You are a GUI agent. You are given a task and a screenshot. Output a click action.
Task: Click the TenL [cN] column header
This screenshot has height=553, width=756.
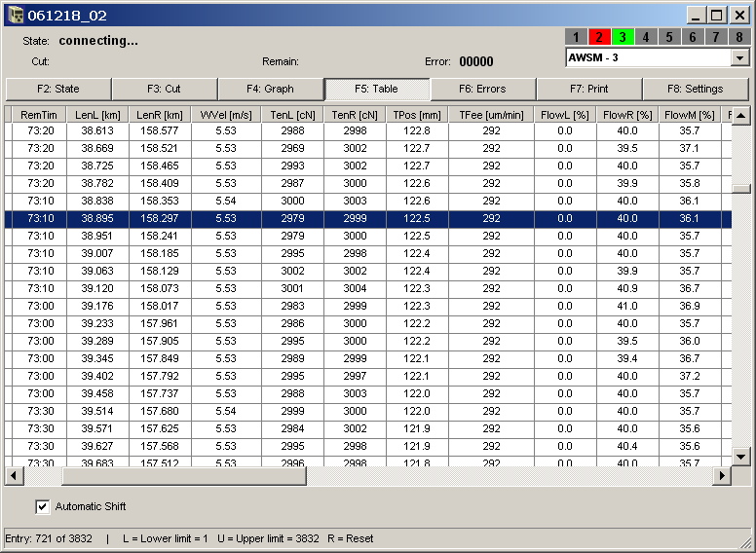(292, 115)
